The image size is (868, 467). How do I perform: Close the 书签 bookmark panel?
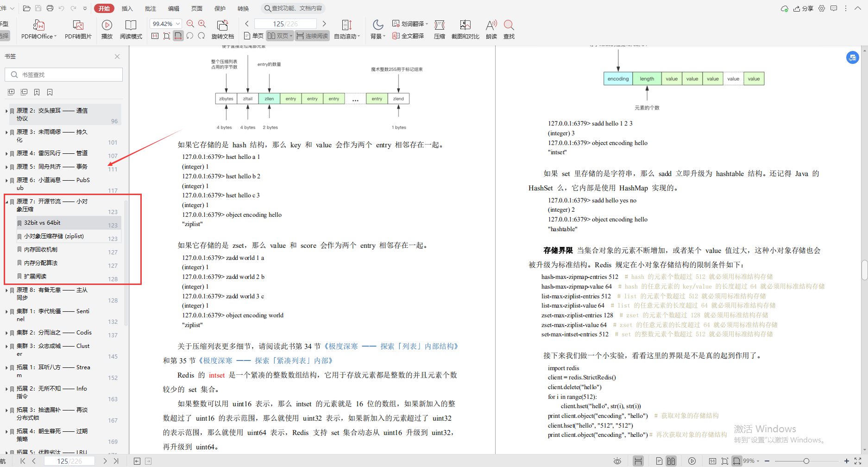pyautogui.click(x=117, y=57)
